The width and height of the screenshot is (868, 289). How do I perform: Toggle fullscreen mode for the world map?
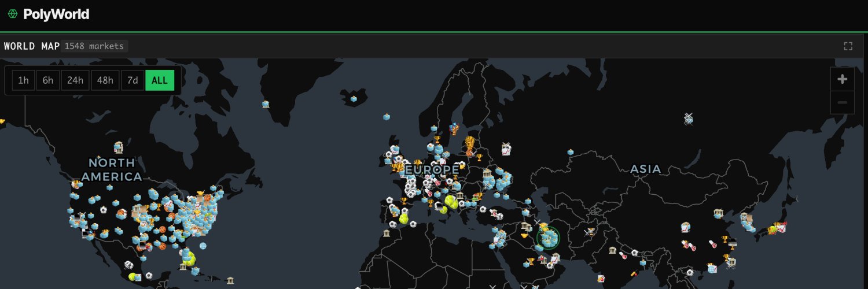[848, 46]
